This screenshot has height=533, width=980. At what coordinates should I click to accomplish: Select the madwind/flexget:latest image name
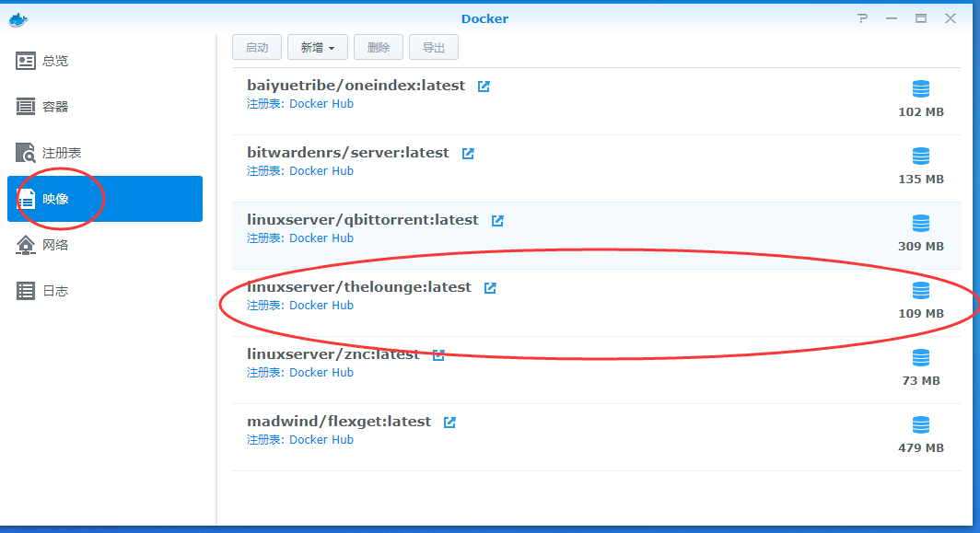[x=339, y=422]
